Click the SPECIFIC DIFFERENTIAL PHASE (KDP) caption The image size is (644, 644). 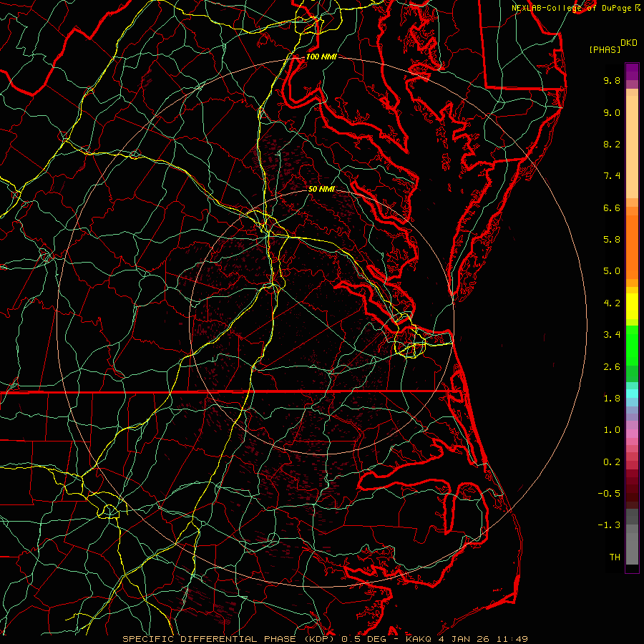click(230, 639)
